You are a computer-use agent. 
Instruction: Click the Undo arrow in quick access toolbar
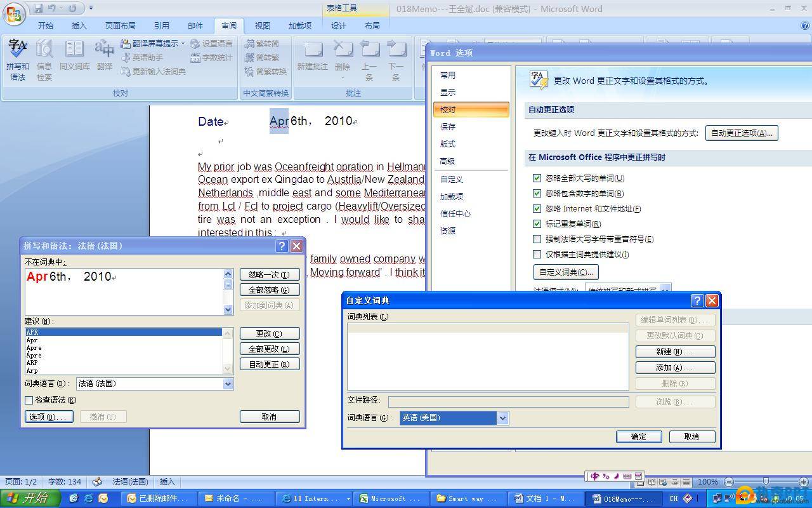52,8
